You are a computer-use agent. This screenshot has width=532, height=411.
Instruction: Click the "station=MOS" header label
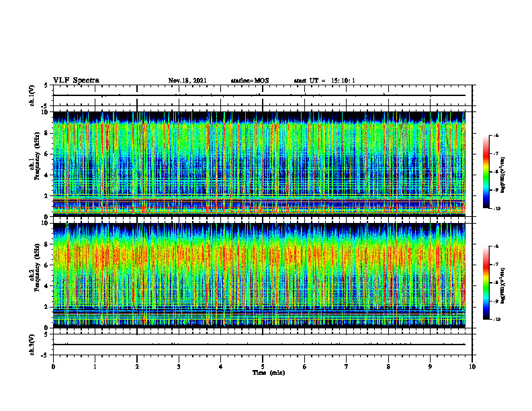click(250, 81)
